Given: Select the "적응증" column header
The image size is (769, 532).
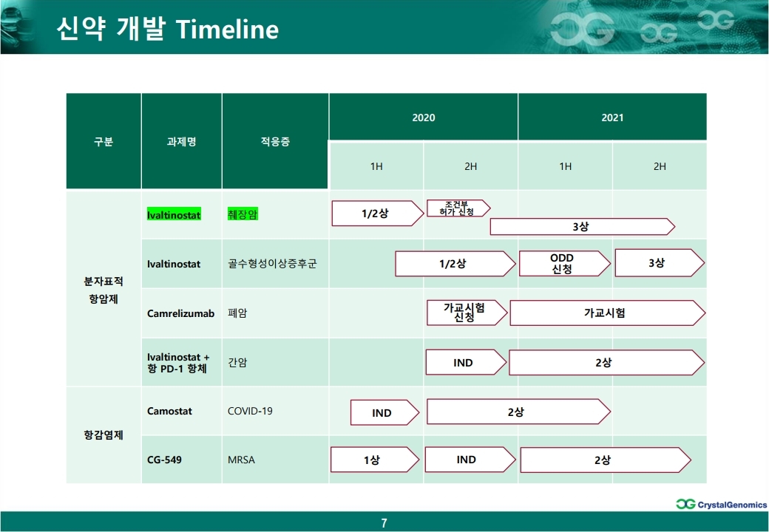Looking at the screenshot, I should point(275,142).
